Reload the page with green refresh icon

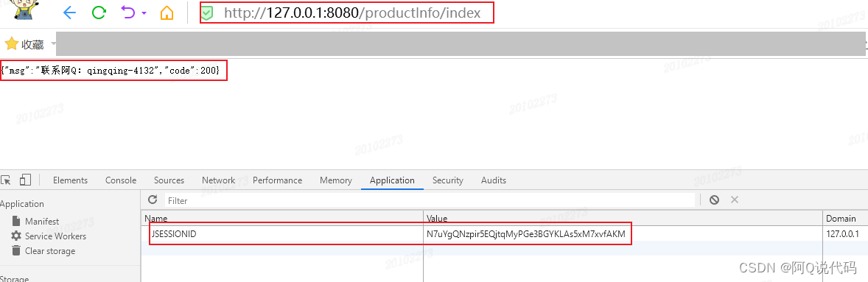99,13
